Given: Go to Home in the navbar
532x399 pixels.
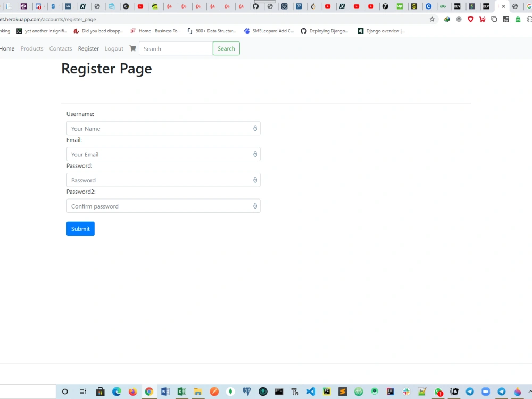Looking at the screenshot, I should click(7, 48).
